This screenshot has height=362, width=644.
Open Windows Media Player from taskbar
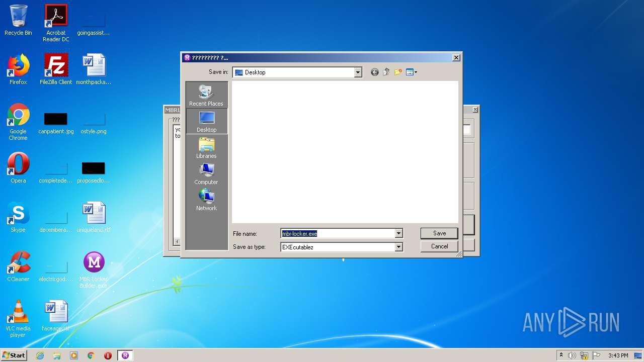tap(74, 355)
